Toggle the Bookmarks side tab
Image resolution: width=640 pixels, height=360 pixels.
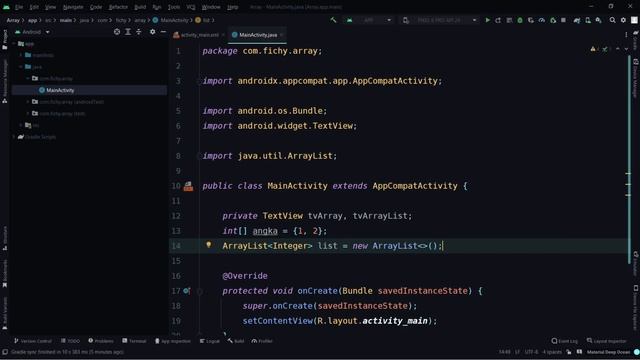(4, 273)
